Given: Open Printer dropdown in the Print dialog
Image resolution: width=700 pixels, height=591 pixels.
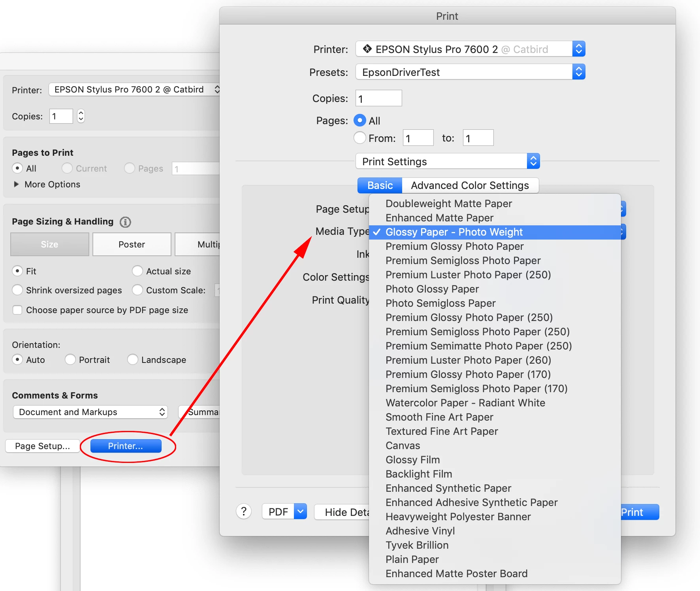Looking at the screenshot, I should pyautogui.click(x=470, y=49).
